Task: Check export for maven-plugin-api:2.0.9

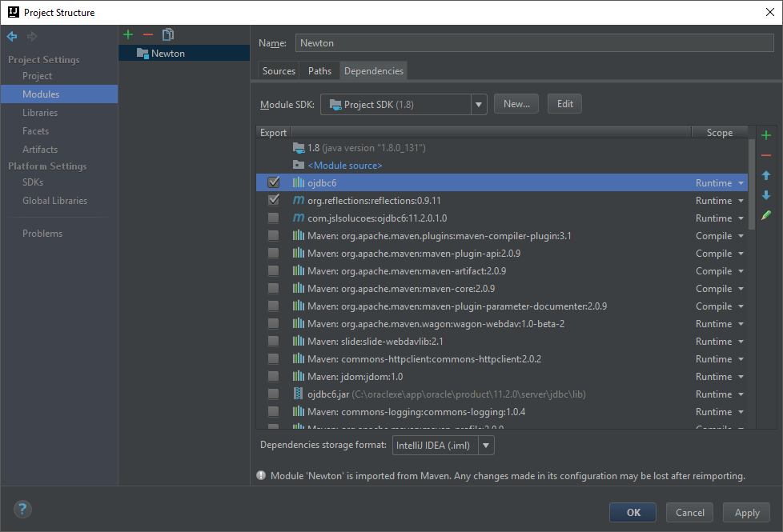Action: (x=273, y=253)
